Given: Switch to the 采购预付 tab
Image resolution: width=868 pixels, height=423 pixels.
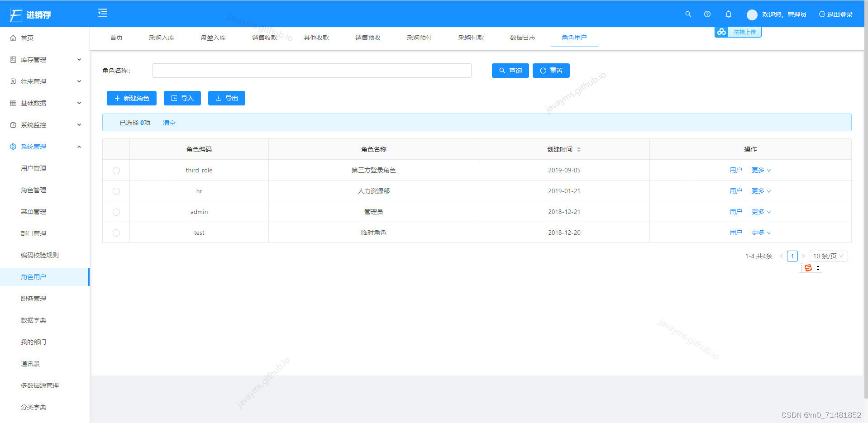Looking at the screenshot, I should (x=420, y=38).
